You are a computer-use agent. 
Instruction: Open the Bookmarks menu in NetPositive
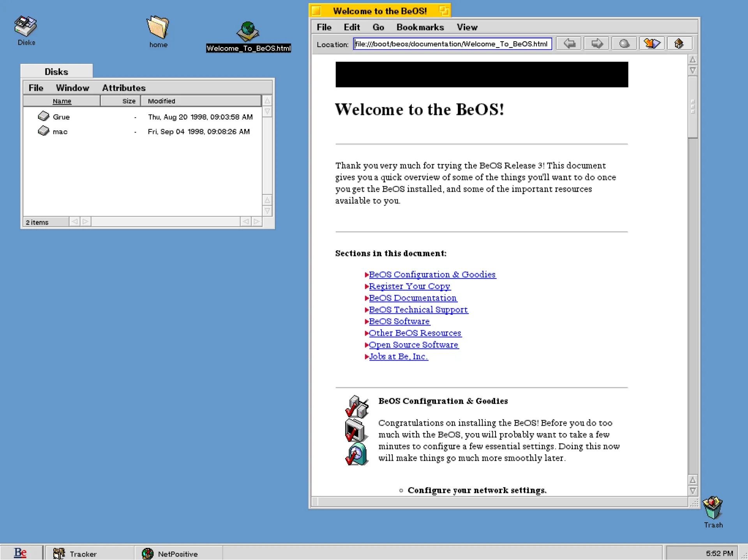point(420,27)
